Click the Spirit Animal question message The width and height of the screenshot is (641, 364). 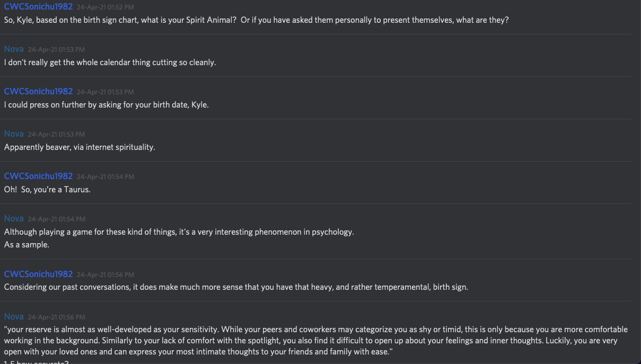pyautogui.click(x=256, y=20)
